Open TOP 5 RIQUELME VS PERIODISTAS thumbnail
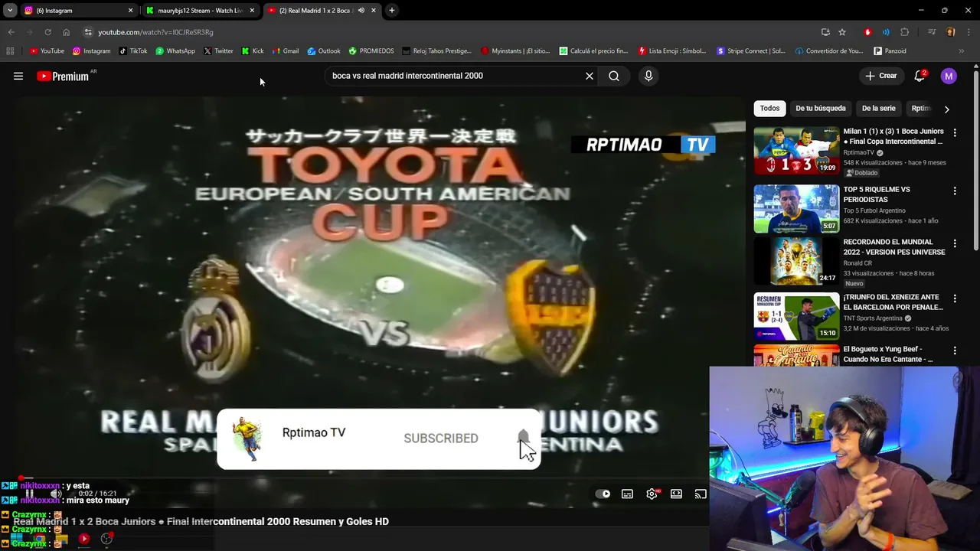 coord(796,209)
